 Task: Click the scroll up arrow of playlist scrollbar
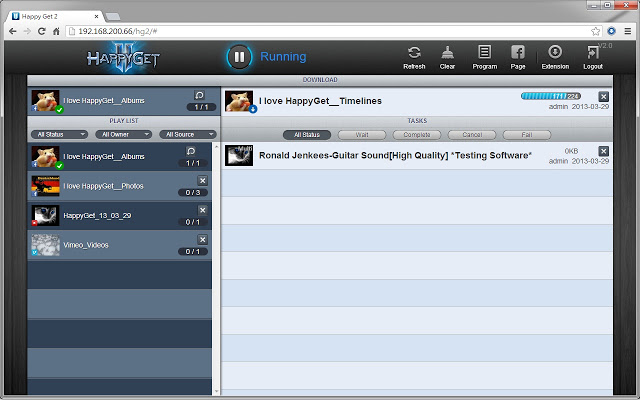pos(216,146)
